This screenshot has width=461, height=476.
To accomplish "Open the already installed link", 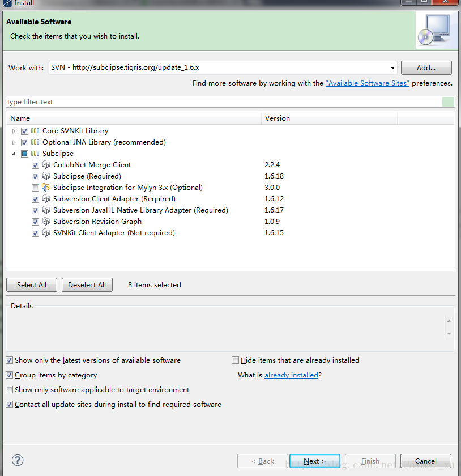I will point(291,375).
